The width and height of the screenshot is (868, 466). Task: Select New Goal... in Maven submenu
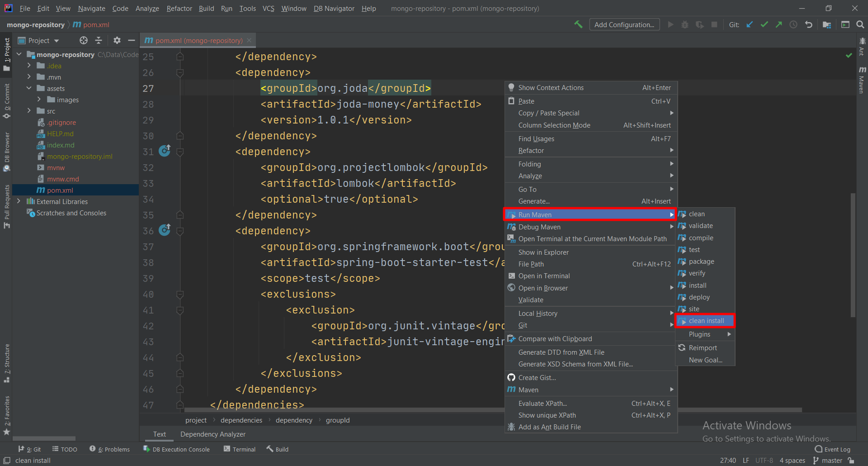coord(705,360)
